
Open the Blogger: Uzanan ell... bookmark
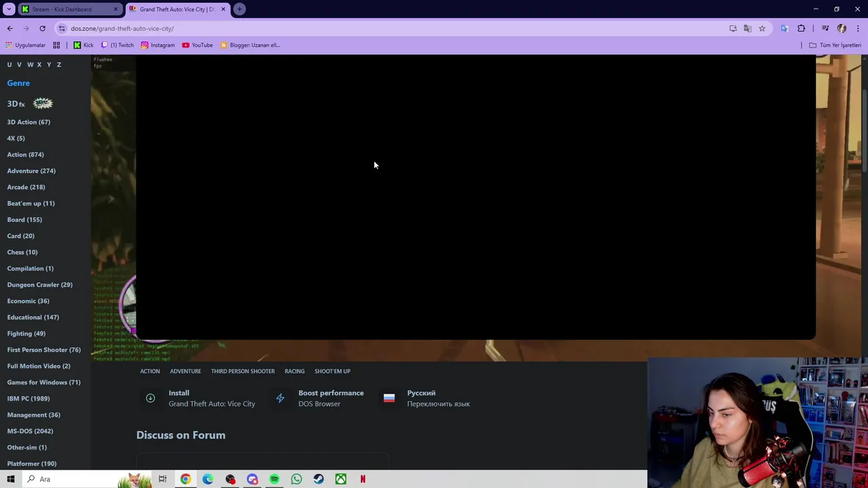[x=250, y=45]
